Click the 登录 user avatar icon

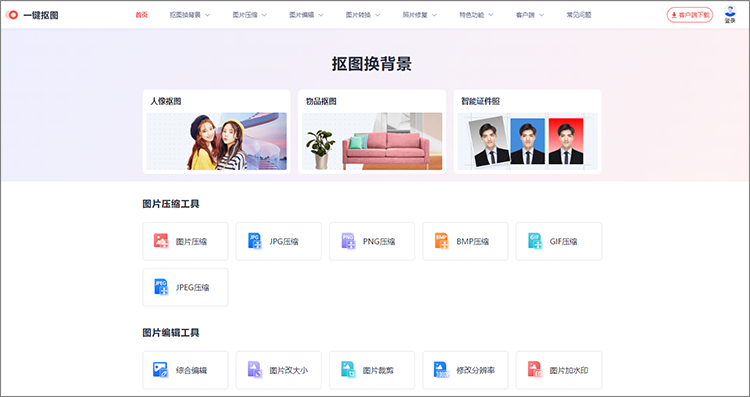pos(730,11)
